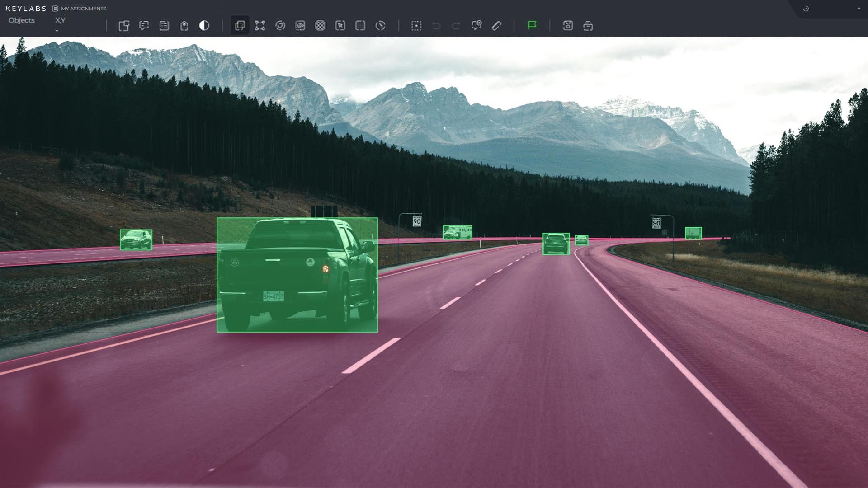Toggle the dashed selection mode
This screenshot has width=868, height=488.
(416, 26)
